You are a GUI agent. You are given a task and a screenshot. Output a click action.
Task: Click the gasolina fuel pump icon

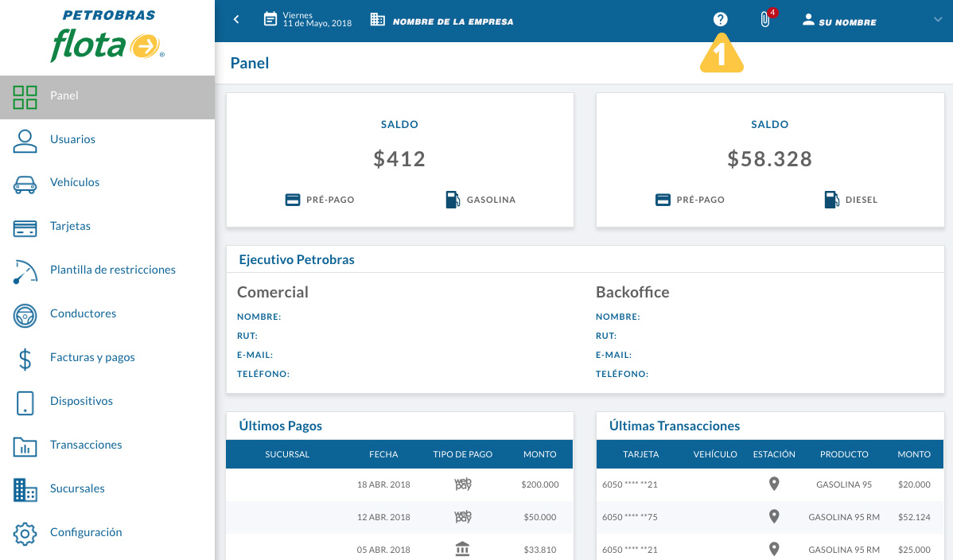tap(453, 200)
